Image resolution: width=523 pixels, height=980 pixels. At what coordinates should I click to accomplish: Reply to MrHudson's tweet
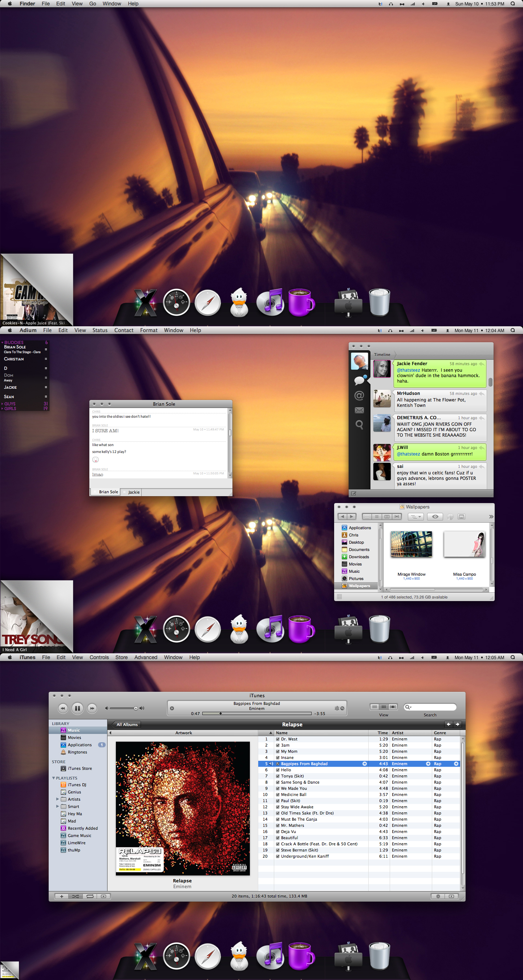[482, 393]
